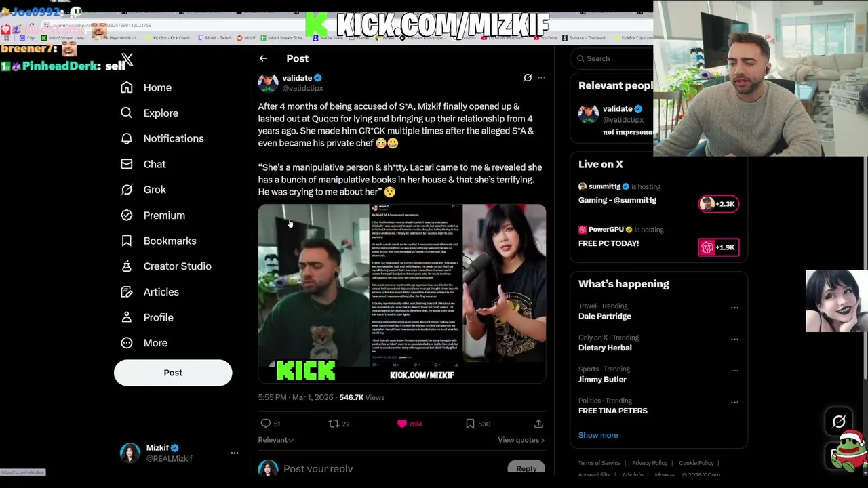
Task: Open View quotes link
Action: (521, 440)
